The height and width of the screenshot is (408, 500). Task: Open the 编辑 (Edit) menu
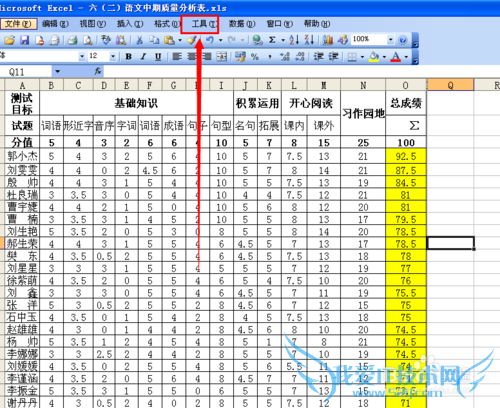pyautogui.click(x=55, y=24)
